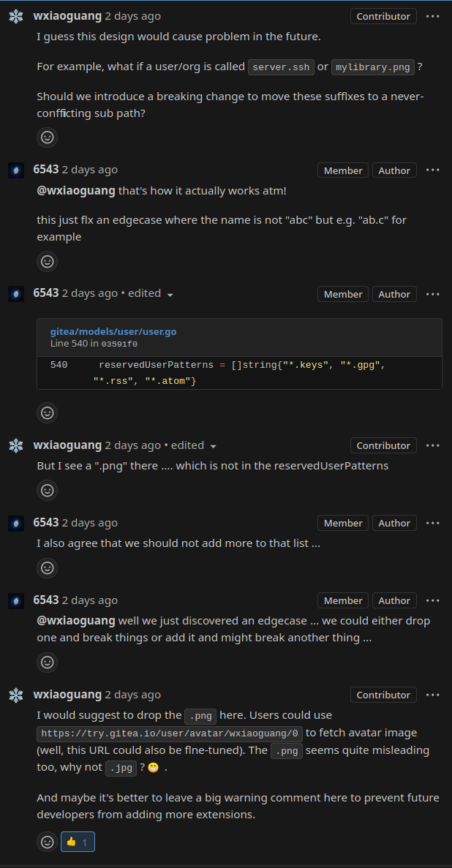Add reaction below 'discovered an edgecase' comment

point(47,662)
